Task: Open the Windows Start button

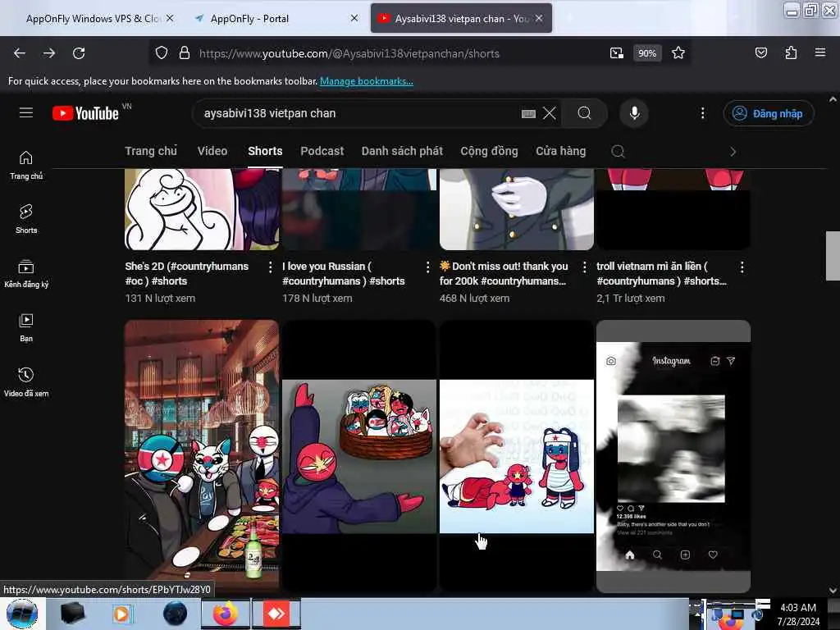Action: tap(22, 614)
